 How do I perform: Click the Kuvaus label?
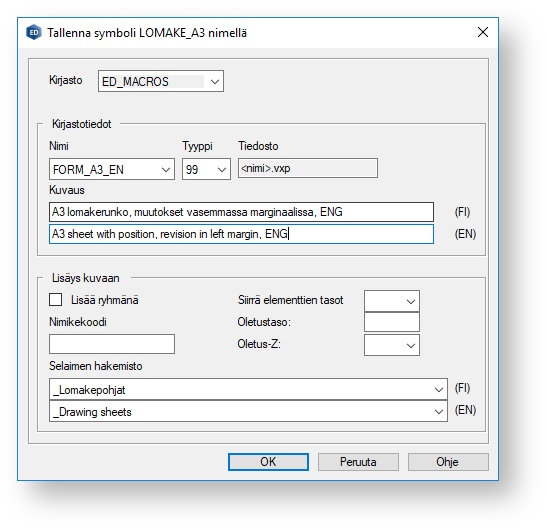[67, 190]
